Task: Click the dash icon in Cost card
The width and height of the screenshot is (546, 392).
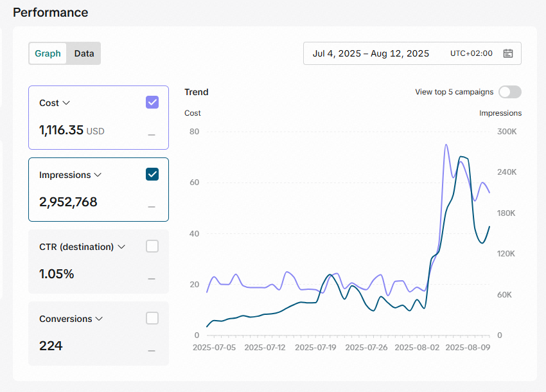Action: (152, 134)
